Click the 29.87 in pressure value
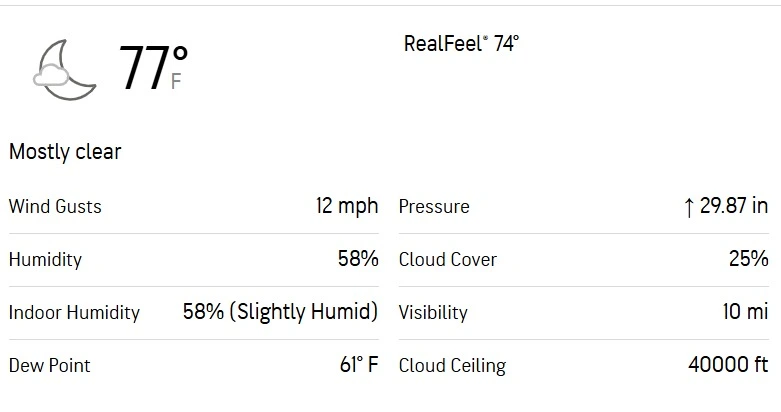Screen dimensions: 781x412 tap(734, 206)
